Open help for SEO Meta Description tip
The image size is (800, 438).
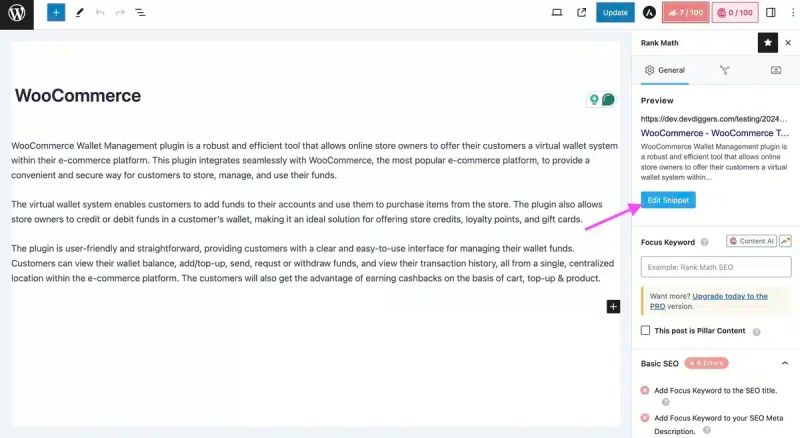(707, 430)
